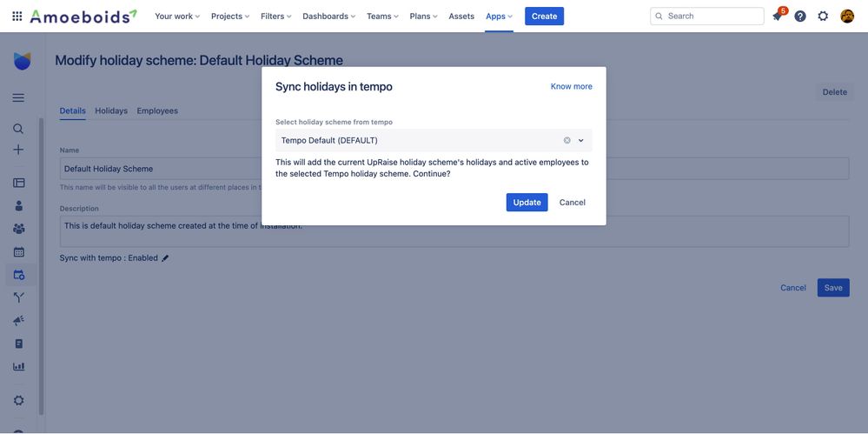
Task: Open the Jira settings gear in header
Action: (823, 16)
